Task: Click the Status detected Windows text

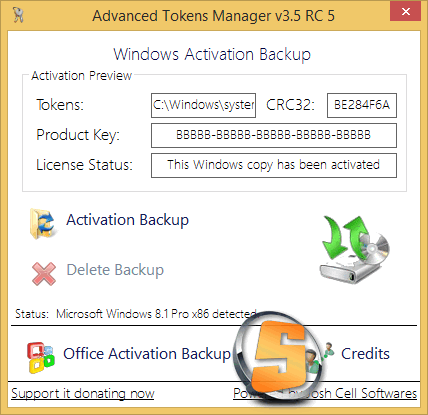Action: click(157, 314)
